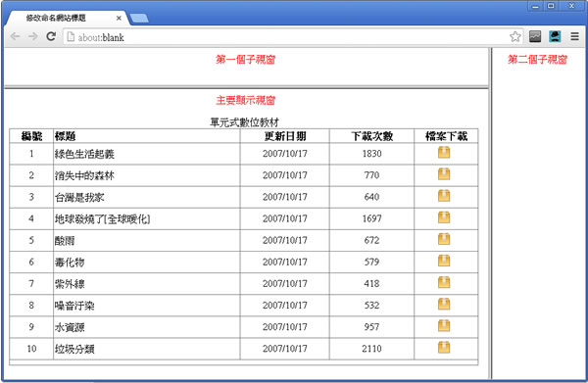Click the browser back arrow

pyautogui.click(x=15, y=36)
